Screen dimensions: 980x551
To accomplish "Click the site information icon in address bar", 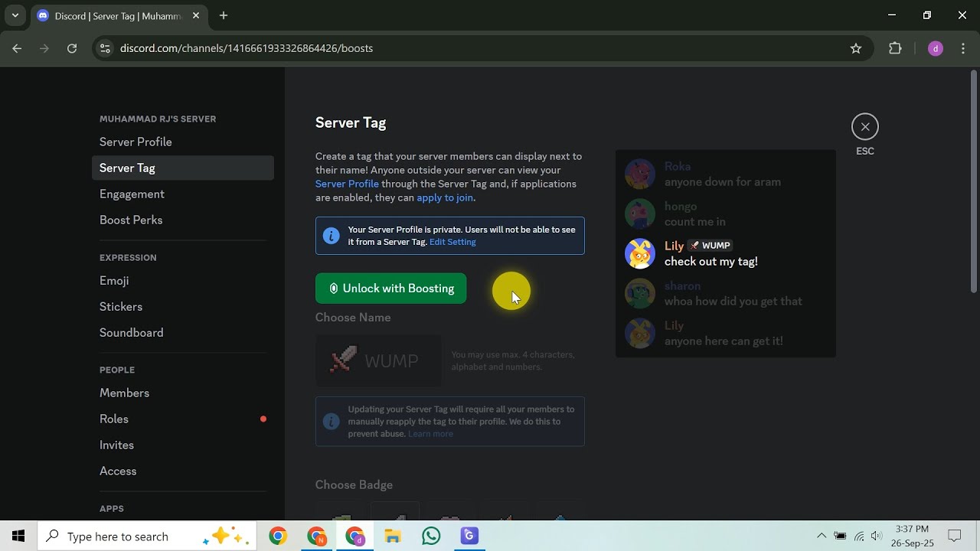I will click(105, 48).
